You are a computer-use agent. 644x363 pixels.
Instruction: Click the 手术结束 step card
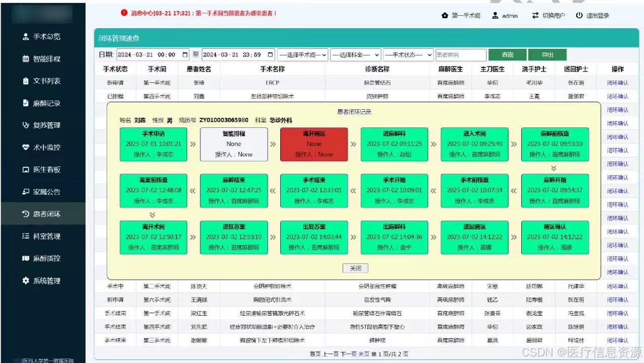coord(314,191)
